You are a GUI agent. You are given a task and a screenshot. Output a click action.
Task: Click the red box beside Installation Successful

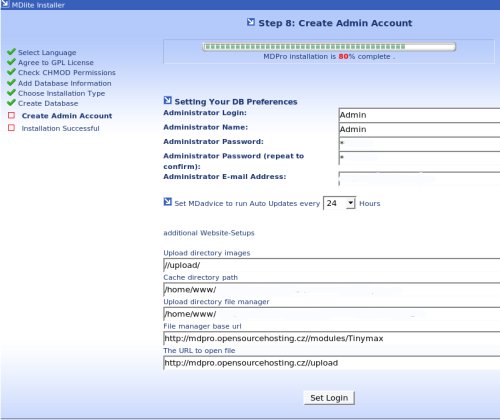pos(11,128)
